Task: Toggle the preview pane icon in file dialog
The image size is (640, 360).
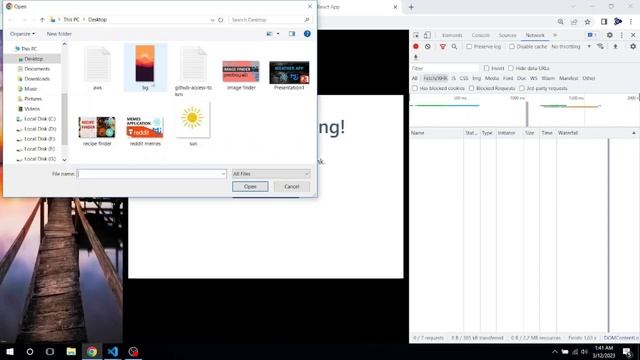Action: 292,34
